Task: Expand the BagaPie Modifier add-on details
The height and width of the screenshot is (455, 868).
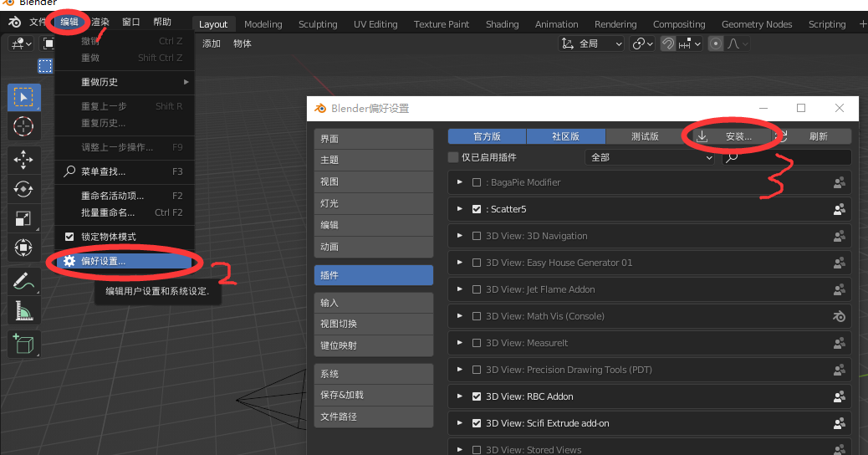Action: click(459, 182)
